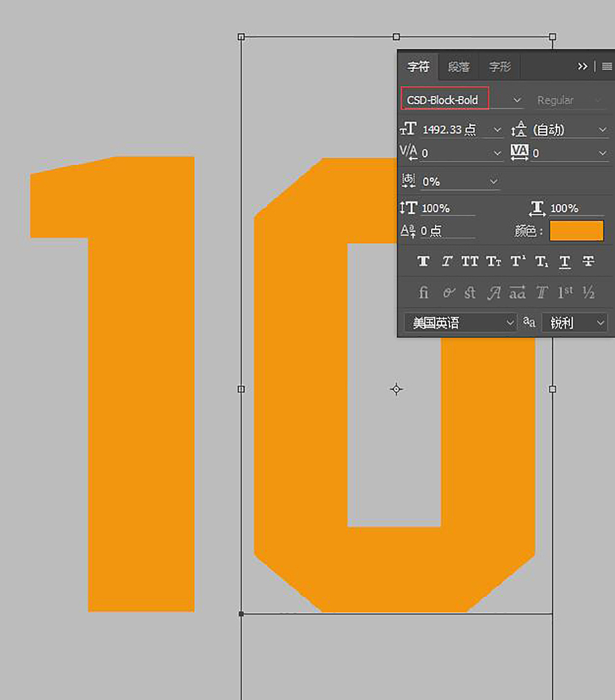Viewport: 615px width, 700px height.
Task: Click the fractions ½ icon
Action: (589, 293)
